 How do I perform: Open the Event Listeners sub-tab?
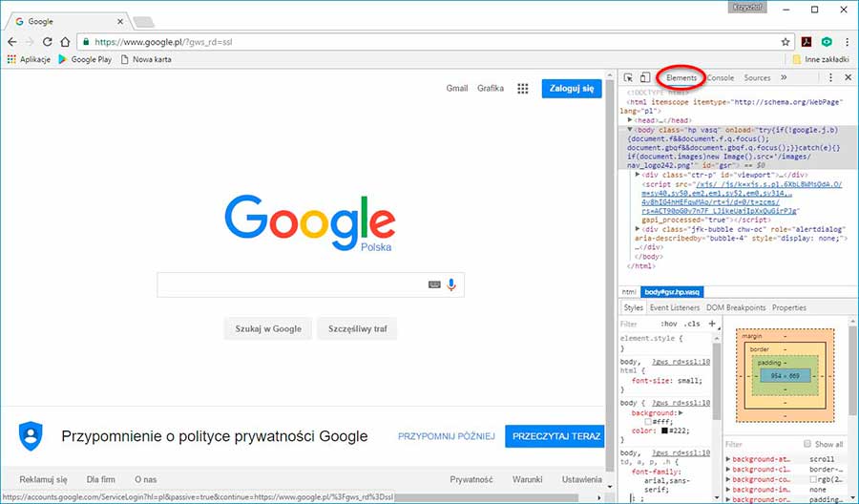[x=675, y=307]
